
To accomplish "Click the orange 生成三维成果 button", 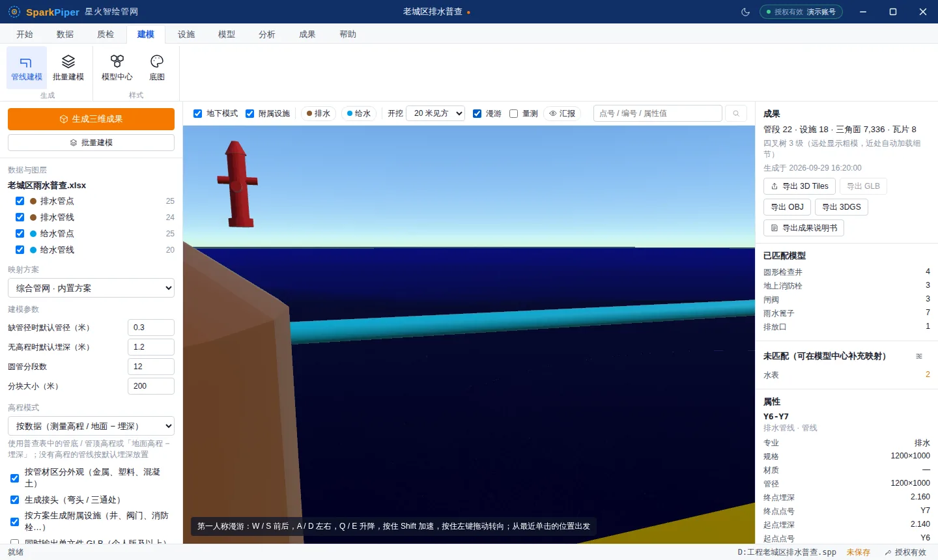I will click(91, 119).
